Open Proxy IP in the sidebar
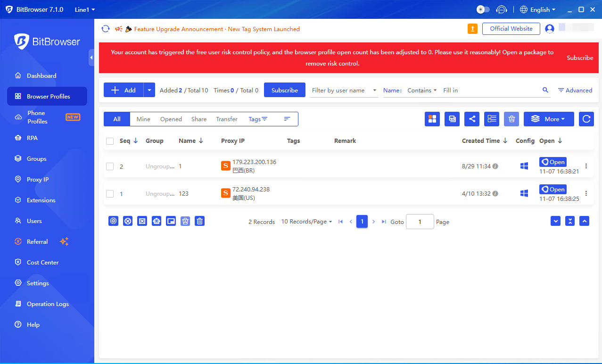The image size is (602, 364). coord(38,179)
